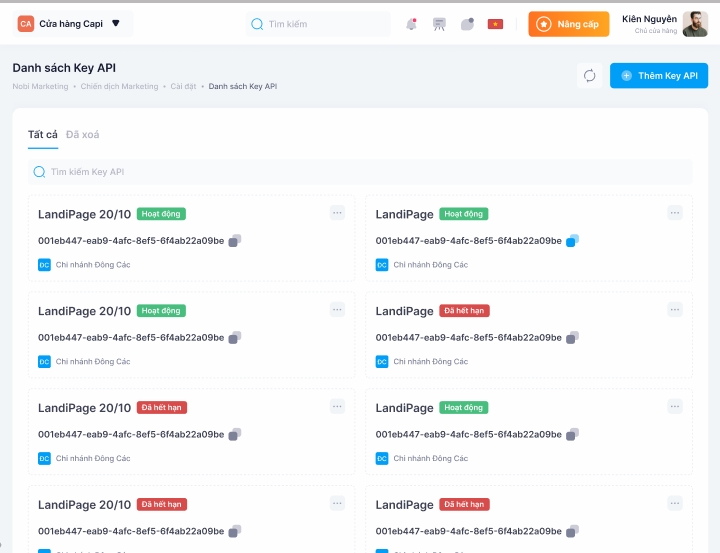Open the chat messages icon in header
This screenshot has height=553, width=720.
coord(467,24)
